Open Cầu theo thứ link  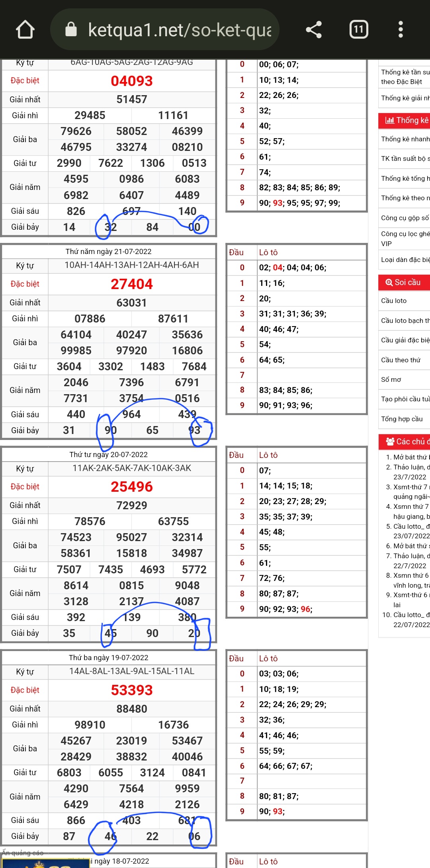tap(401, 360)
